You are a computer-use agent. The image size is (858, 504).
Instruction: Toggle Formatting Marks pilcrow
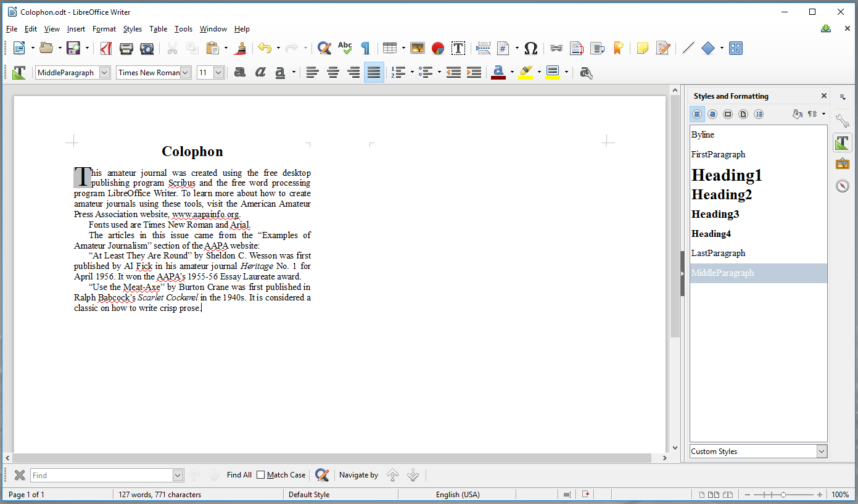tap(365, 48)
